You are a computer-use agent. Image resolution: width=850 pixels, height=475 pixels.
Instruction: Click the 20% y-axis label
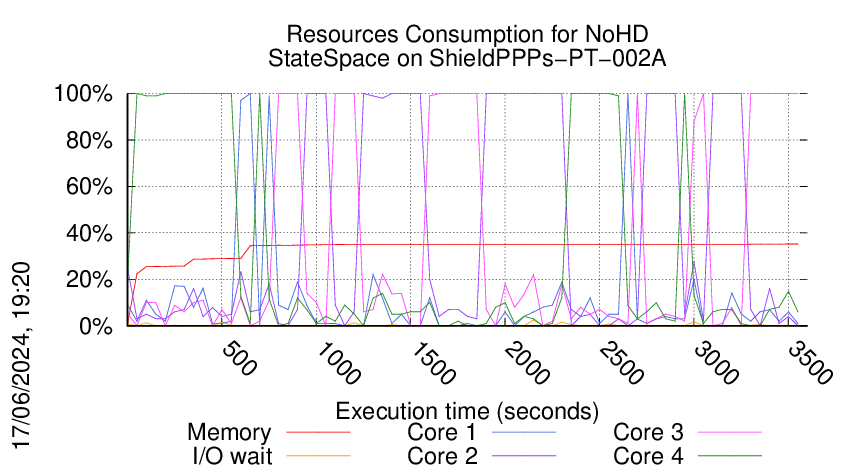click(x=89, y=280)
